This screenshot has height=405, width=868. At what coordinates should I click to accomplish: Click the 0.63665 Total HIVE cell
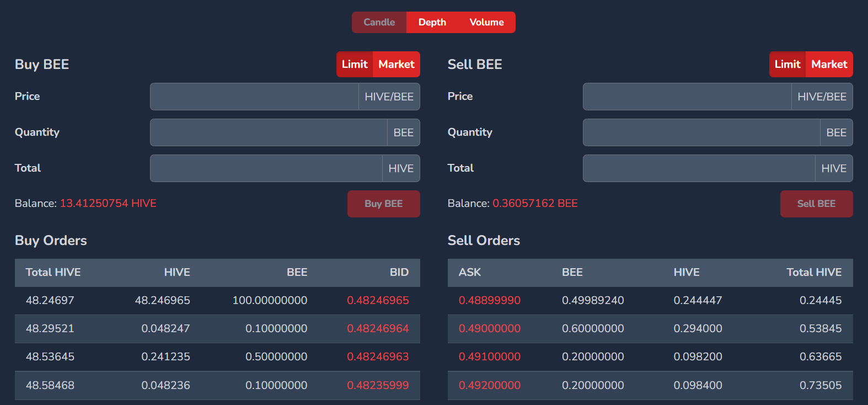(821, 357)
